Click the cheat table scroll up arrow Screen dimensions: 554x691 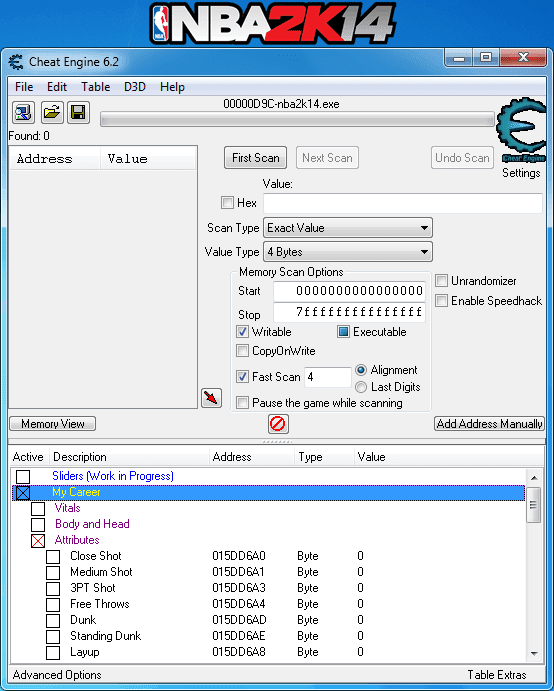pos(534,478)
